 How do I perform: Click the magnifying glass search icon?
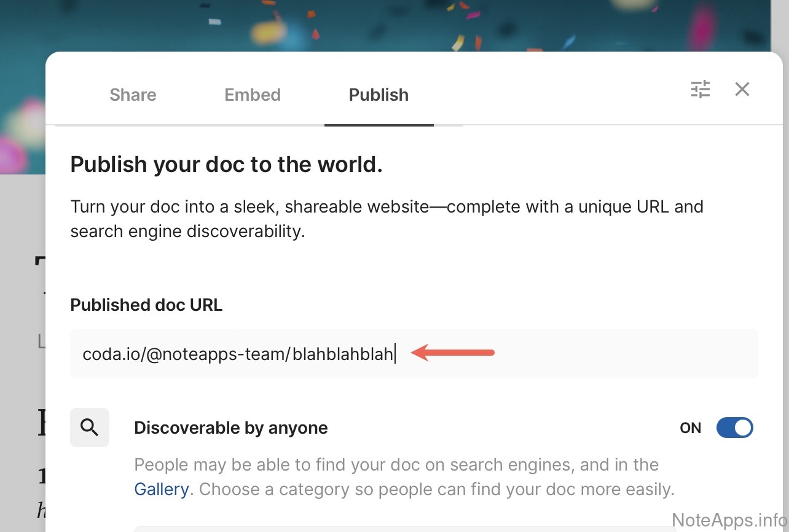tap(90, 428)
